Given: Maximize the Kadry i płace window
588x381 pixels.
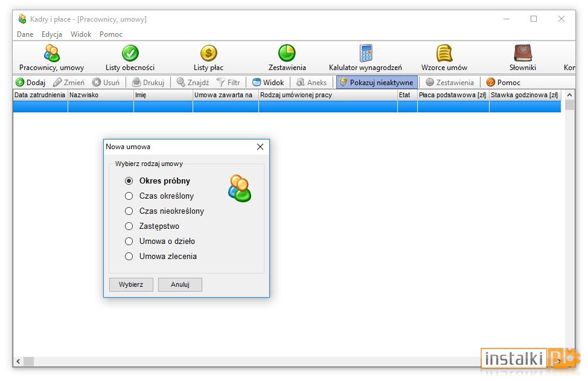Looking at the screenshot, I should 534,19.
